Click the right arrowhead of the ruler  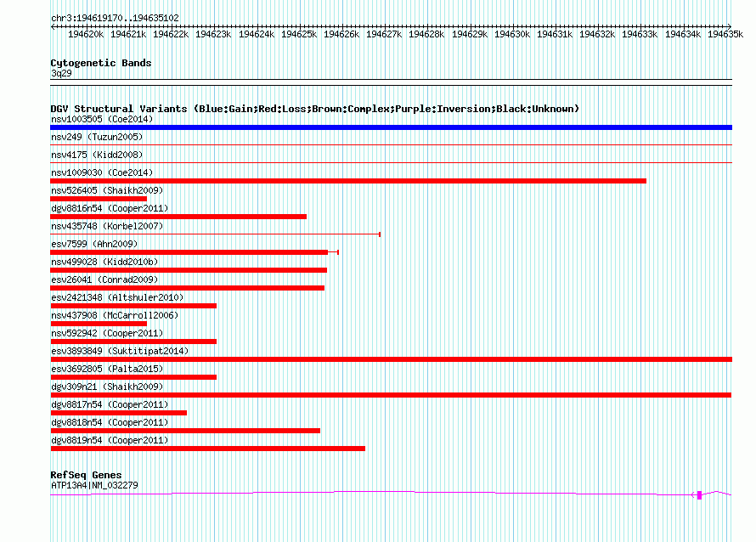point(730,26)
